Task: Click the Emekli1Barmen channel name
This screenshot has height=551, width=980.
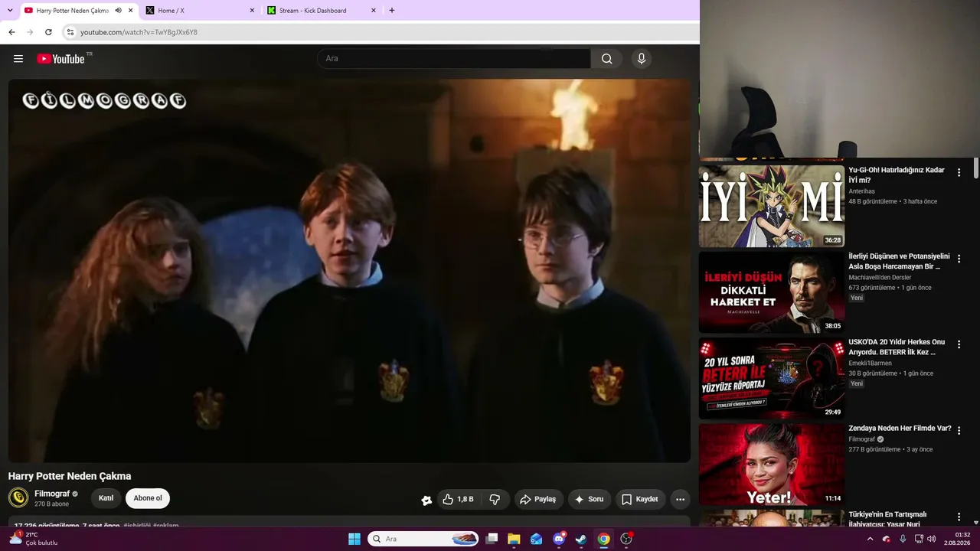Action: point(870,364)
